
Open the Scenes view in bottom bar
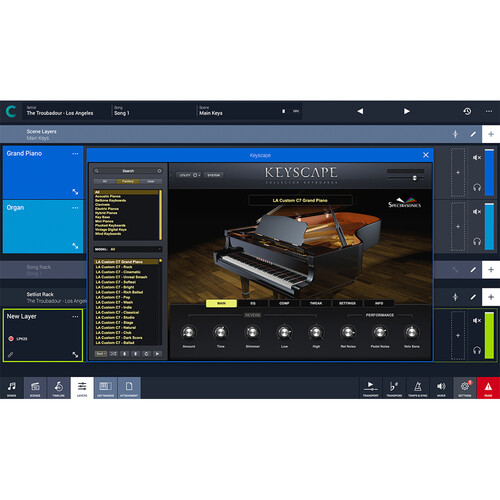pyautogui.click(x=35, y=388)
